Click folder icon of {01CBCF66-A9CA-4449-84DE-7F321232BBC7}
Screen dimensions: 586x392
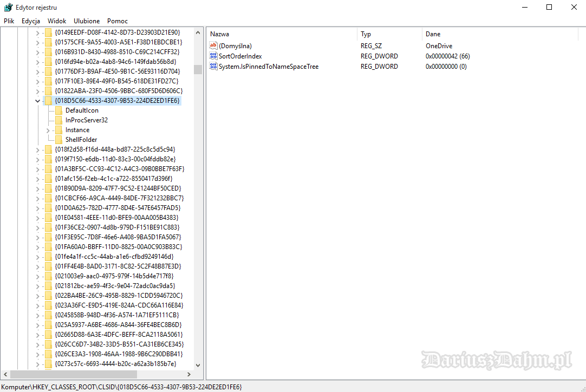coord(48,198)
